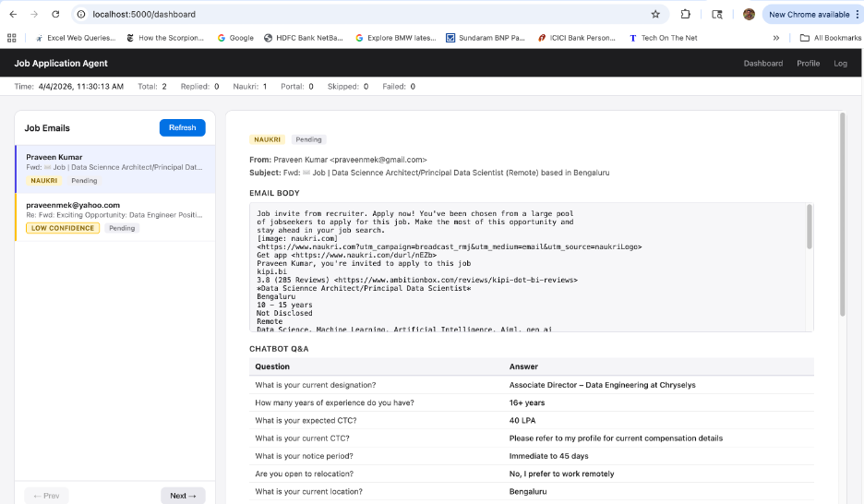The height and width of the screenshot is (504, 864).
Task: Bookmark this page with the star icon
Action: [655, 15]
